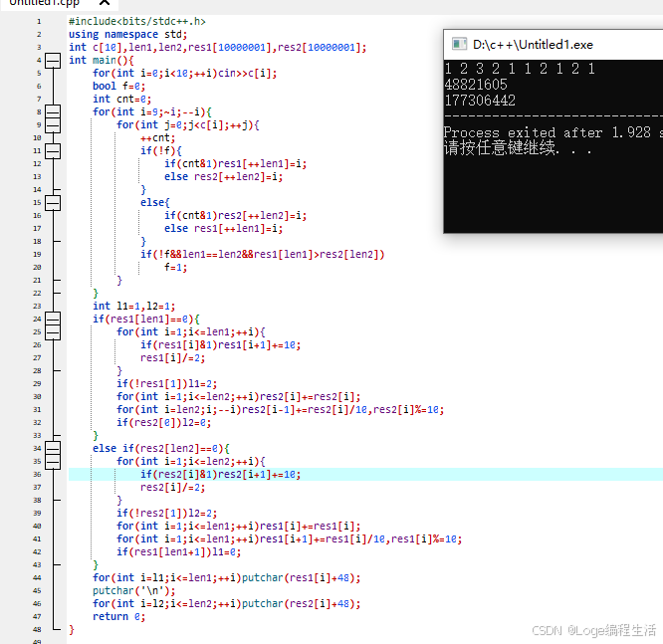Click 'res1[i]+=res1[i];' loop line
Image resolution: width=663 pixels, height=644 pixels.
coord(239,526)
